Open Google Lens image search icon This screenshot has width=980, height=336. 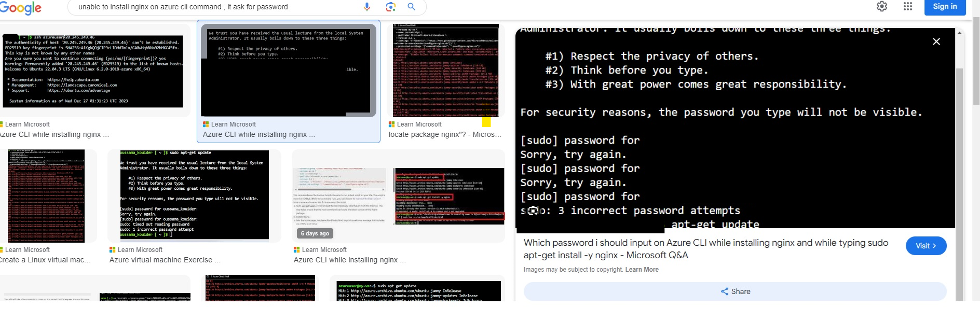[x=390, y=7]
